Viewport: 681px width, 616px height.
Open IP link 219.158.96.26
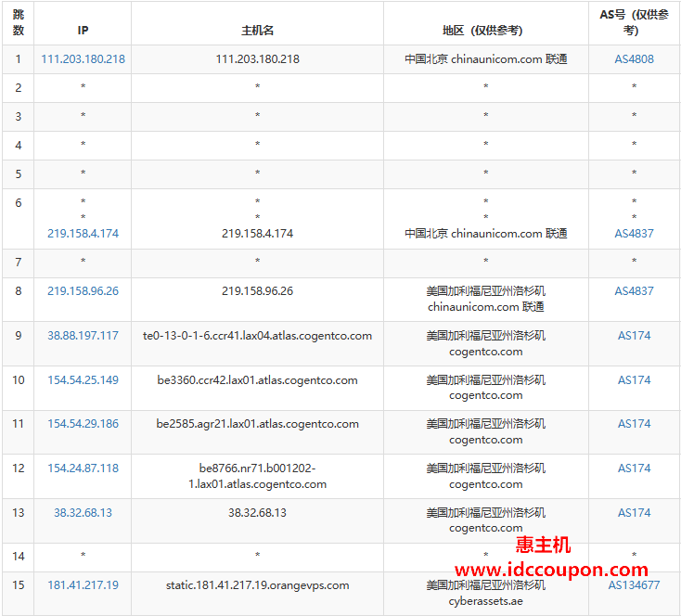[83, 291]
